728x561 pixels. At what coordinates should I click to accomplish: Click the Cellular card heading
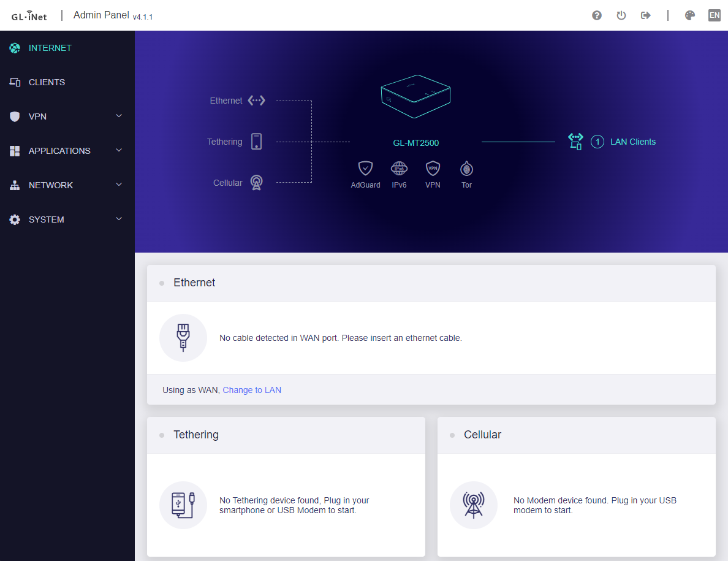482,435
